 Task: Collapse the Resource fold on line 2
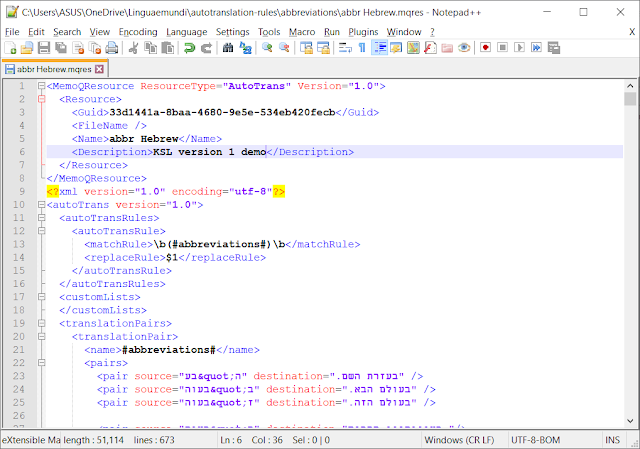41,99
